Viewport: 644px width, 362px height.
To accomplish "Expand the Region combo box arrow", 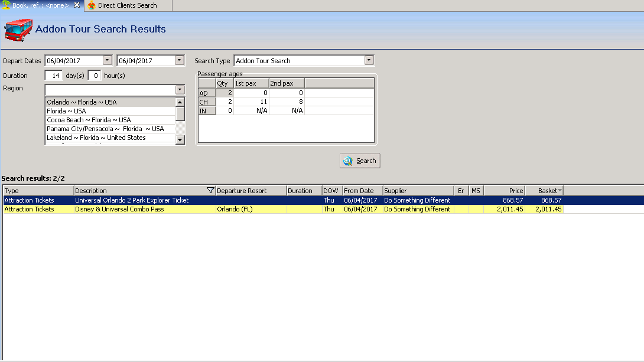I will click(180, 90).
